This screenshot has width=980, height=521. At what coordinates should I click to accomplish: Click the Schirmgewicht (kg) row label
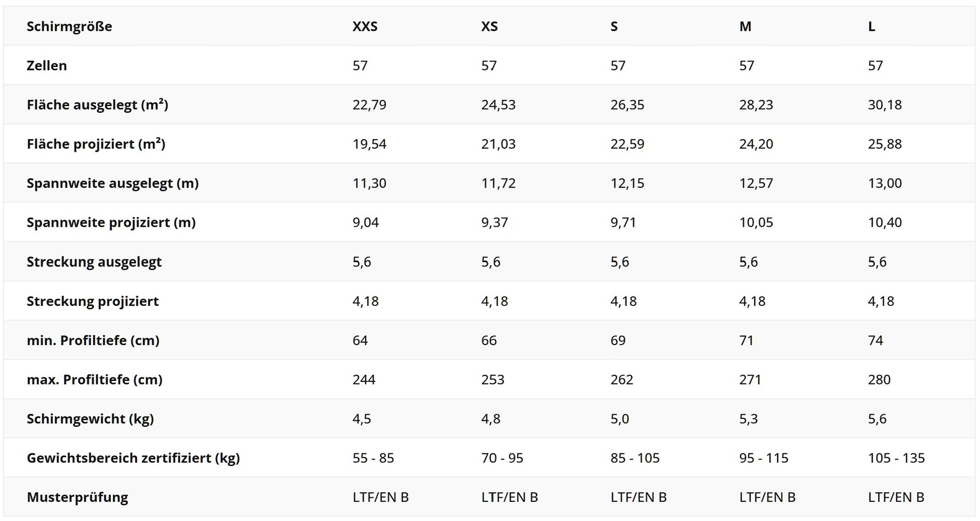coord(90,419)
